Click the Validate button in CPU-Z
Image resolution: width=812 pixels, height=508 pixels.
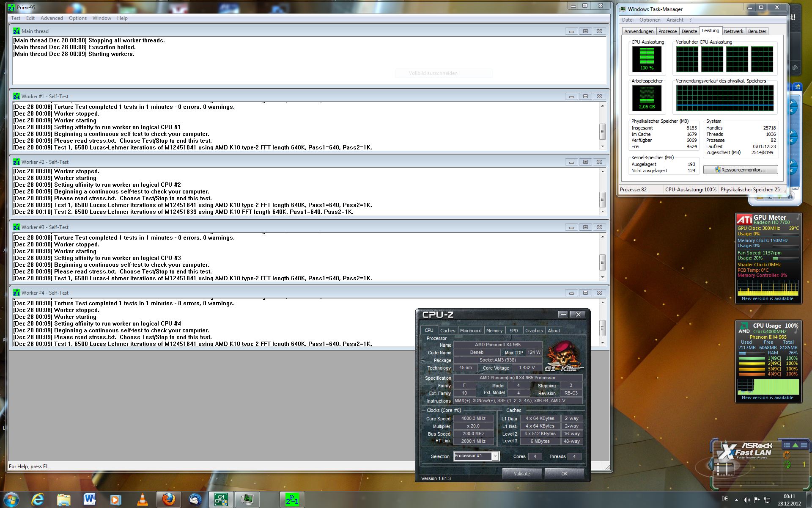(521, 474)
